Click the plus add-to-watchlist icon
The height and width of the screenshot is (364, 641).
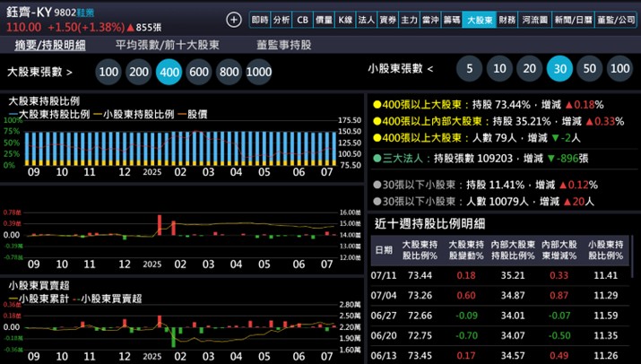pos(234,19)
